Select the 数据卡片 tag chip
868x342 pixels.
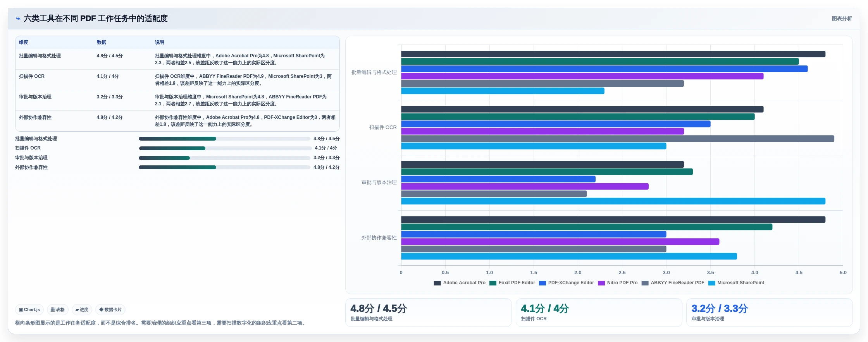coord(110,310)
